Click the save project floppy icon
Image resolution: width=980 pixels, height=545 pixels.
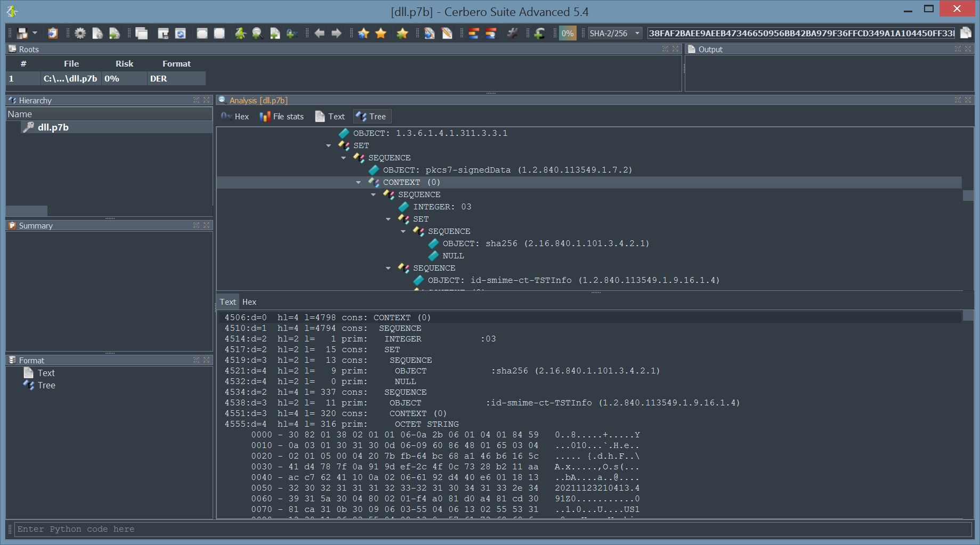22,34
